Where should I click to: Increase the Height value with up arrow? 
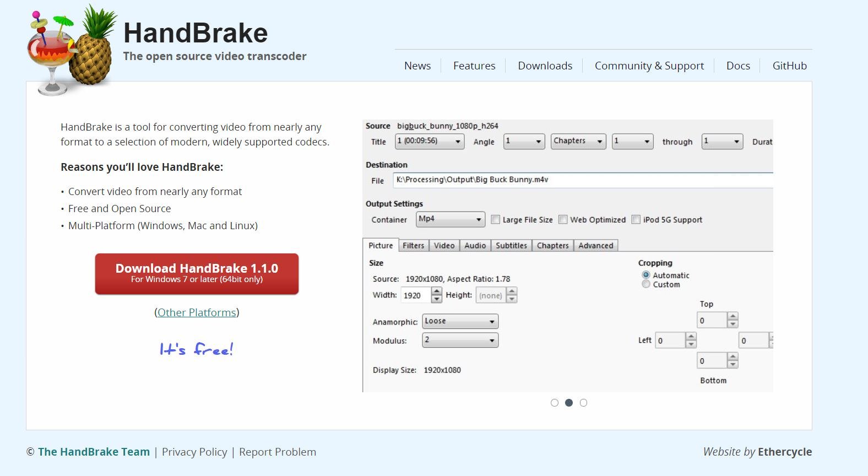[512, 291]
